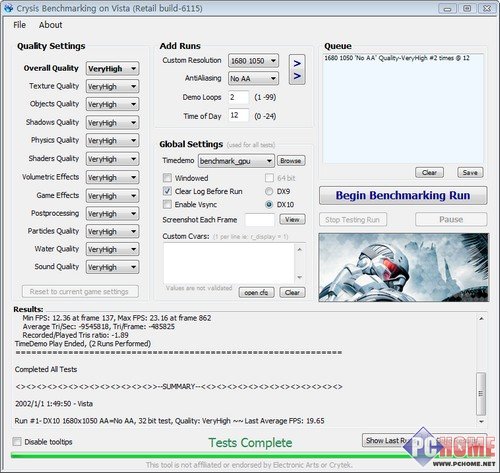Image resolution: width=500 pixels, height=473 pixels.
Task: Click the Results vertical scrollbar thumb
Action: click(481, 393)
